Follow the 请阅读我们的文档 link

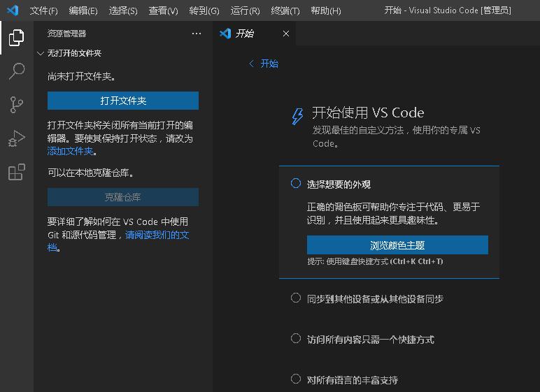pyautogui.click(x=157, y=235)
